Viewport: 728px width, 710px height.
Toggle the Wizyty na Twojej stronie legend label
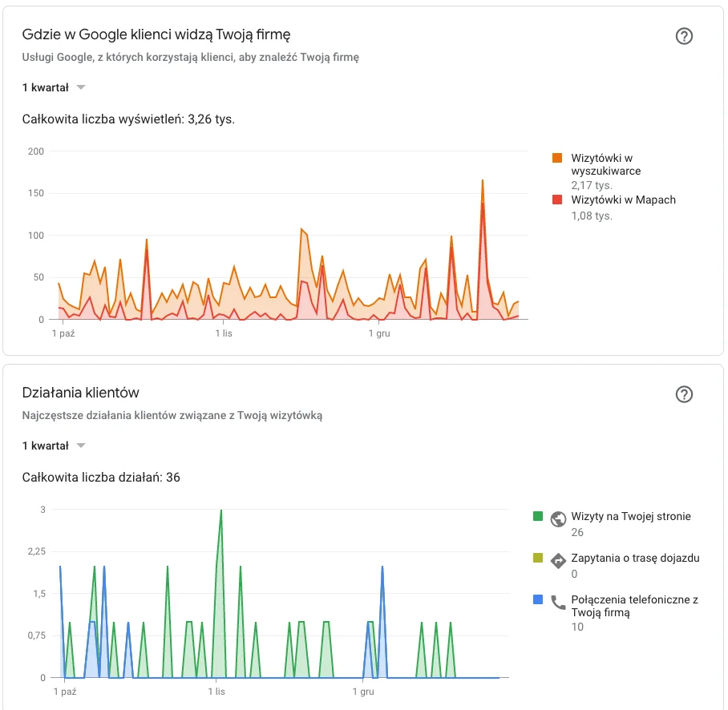[630, 516]
